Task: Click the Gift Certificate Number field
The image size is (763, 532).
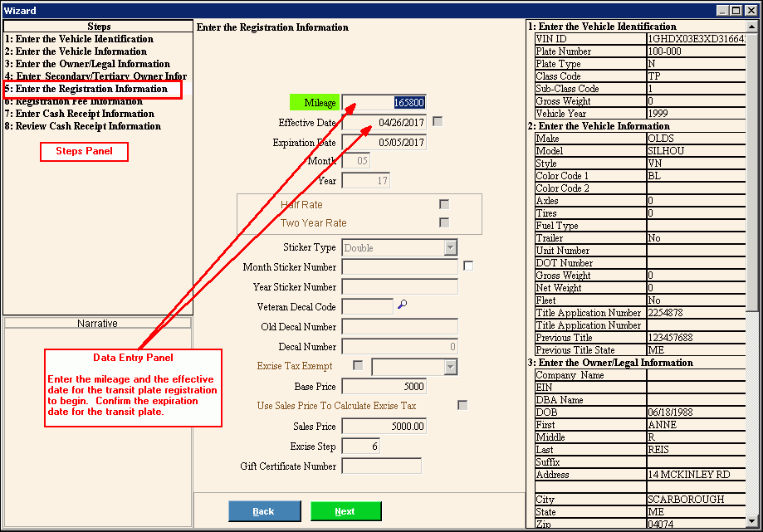Action: (381, 466)
